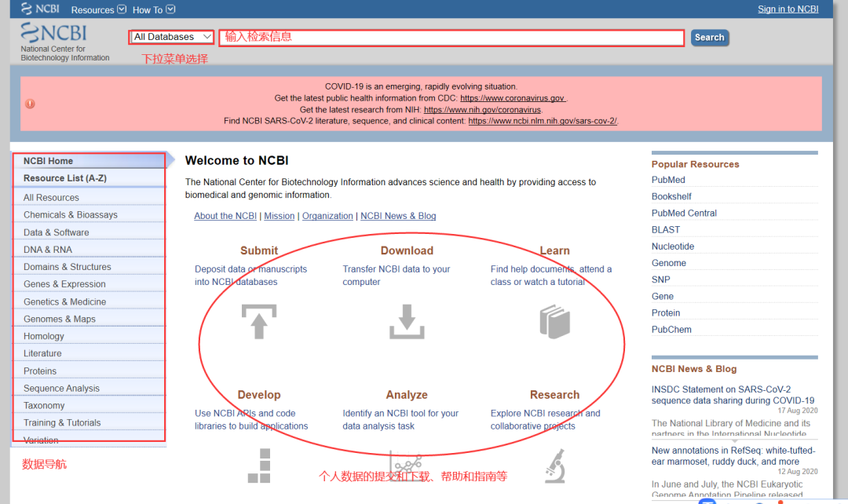Click the NCBI News & Blog sidebar heading
This screenshot has height=504, width=848.
tap(694, 369)
